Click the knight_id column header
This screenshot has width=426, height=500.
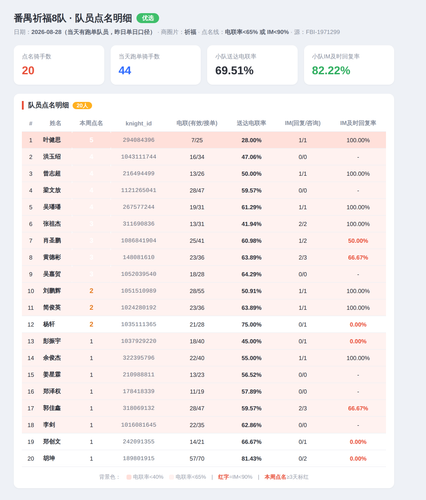139,123
